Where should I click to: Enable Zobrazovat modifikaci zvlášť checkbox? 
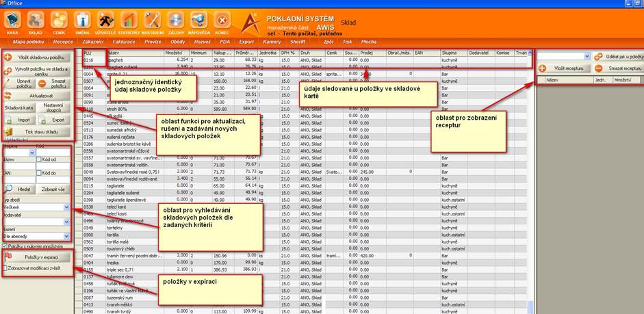pos(5,267)
